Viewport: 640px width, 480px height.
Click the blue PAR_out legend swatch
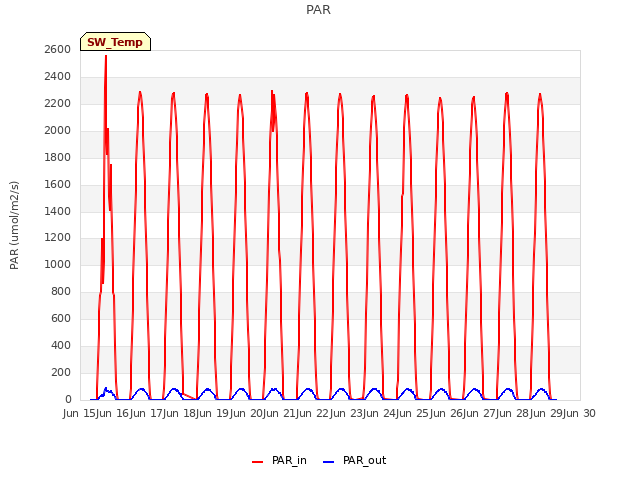(329, 462)
